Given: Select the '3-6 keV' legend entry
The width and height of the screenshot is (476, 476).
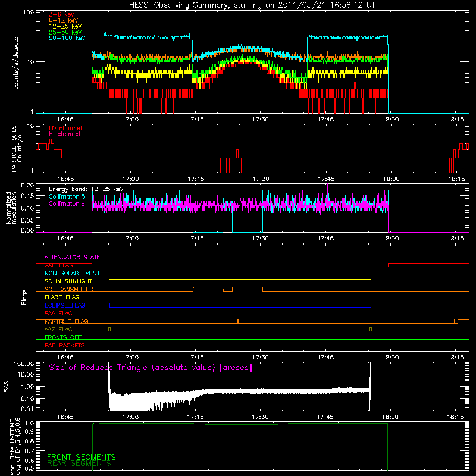Looking at the screenshot, I should [x=62, y=14].
